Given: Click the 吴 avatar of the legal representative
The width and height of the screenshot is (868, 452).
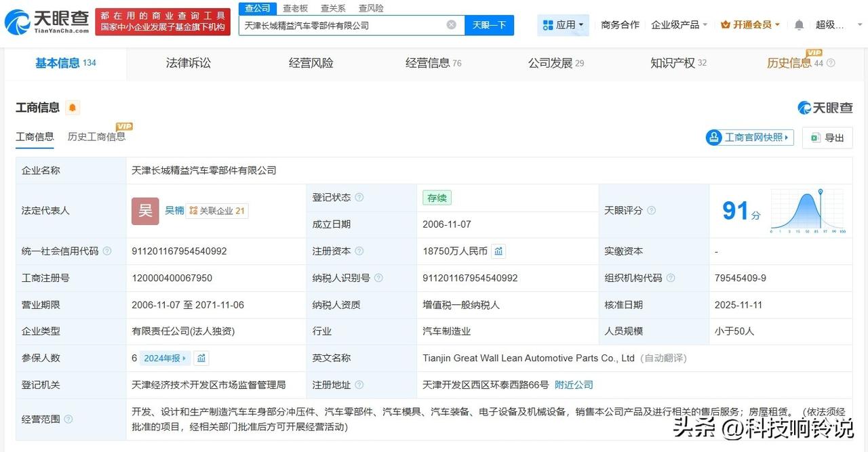Looking at the screenshot, I should click(145, 211).
